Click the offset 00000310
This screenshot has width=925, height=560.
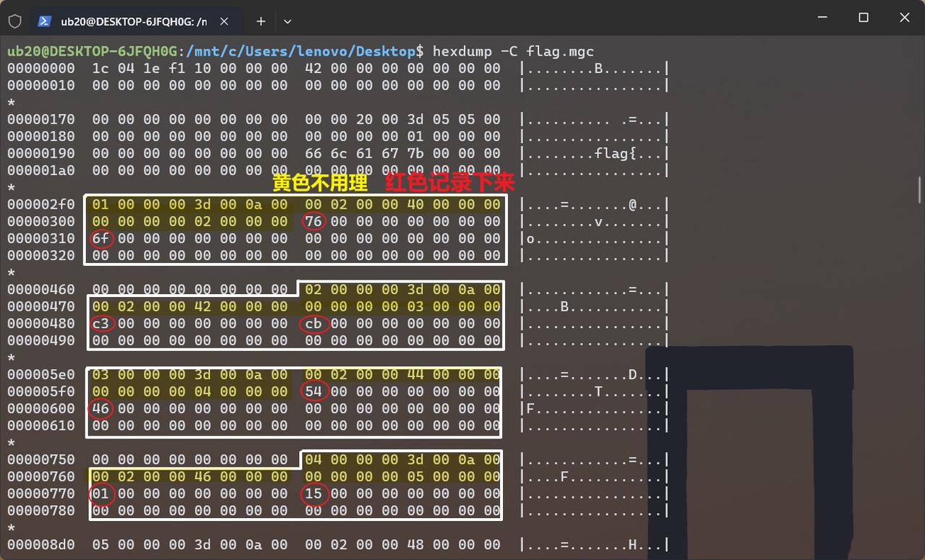tap(41, 238)
